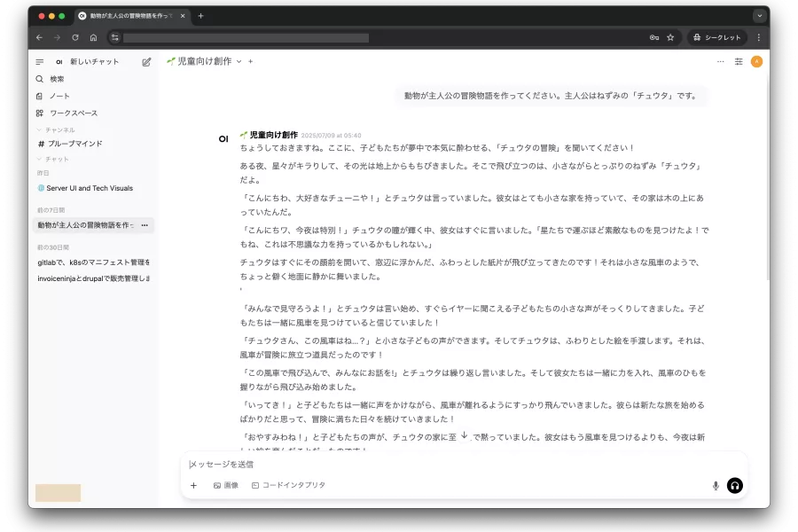Click the 新しいチャット label
The image size is (798, 532).
tap(95, 61)
